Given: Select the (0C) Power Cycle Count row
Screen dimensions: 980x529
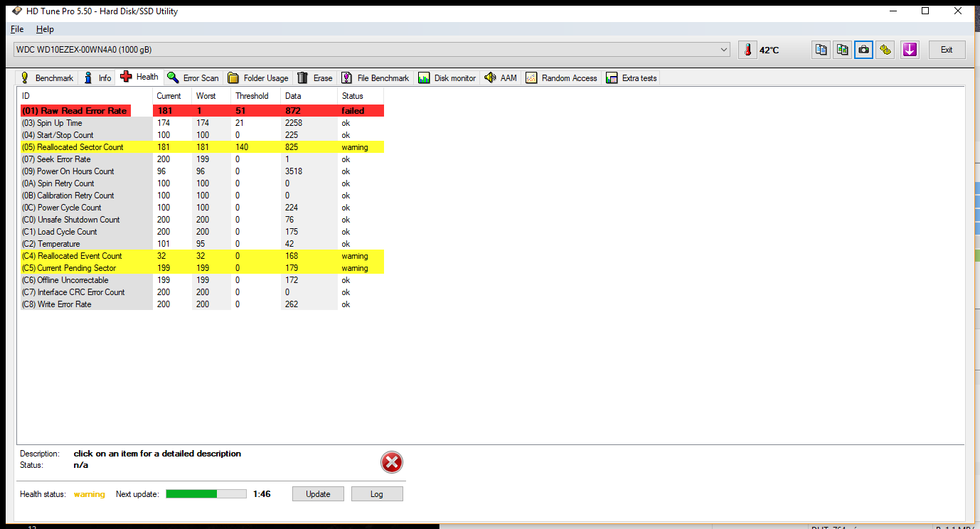Looking at the screenshot, I should tap(202, 208).
